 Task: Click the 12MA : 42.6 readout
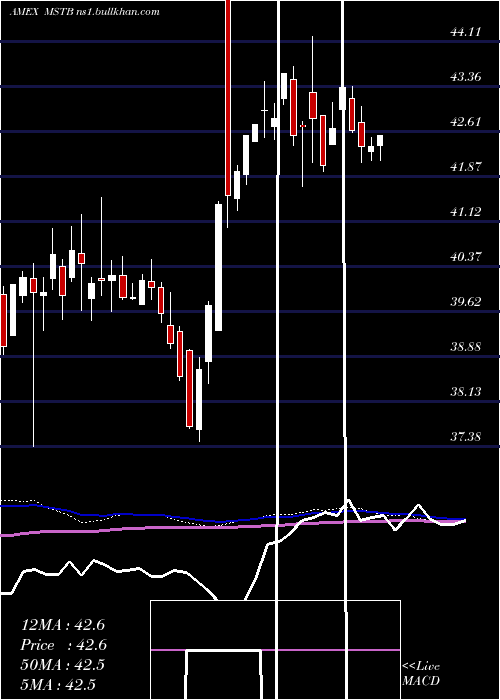click(63, 625)
